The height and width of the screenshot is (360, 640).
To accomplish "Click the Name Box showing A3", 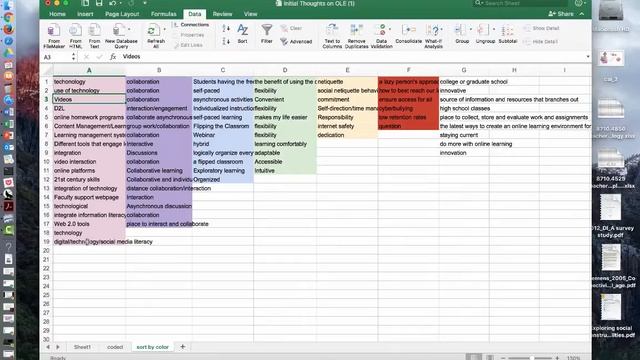I will point(56,57).
